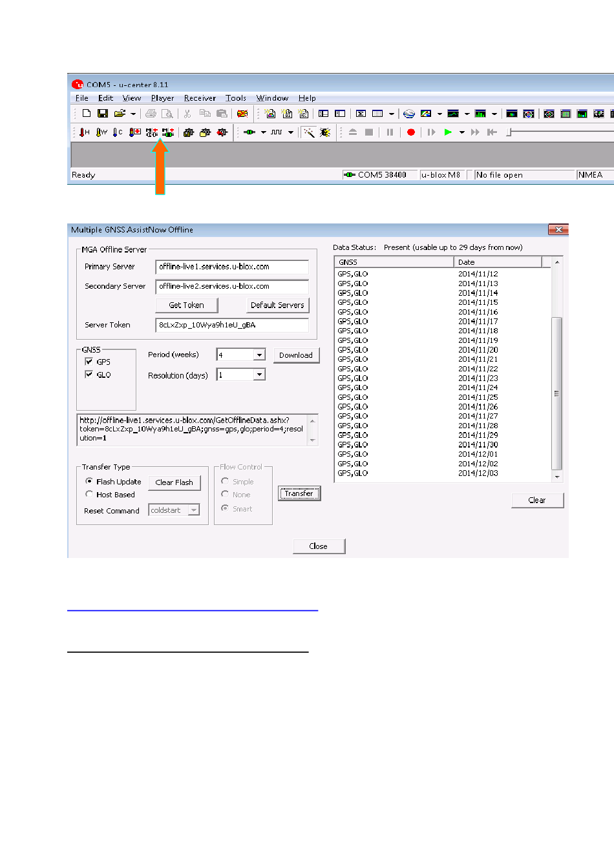
Task: Select the Simple flow control option
Action: point(225,481)
